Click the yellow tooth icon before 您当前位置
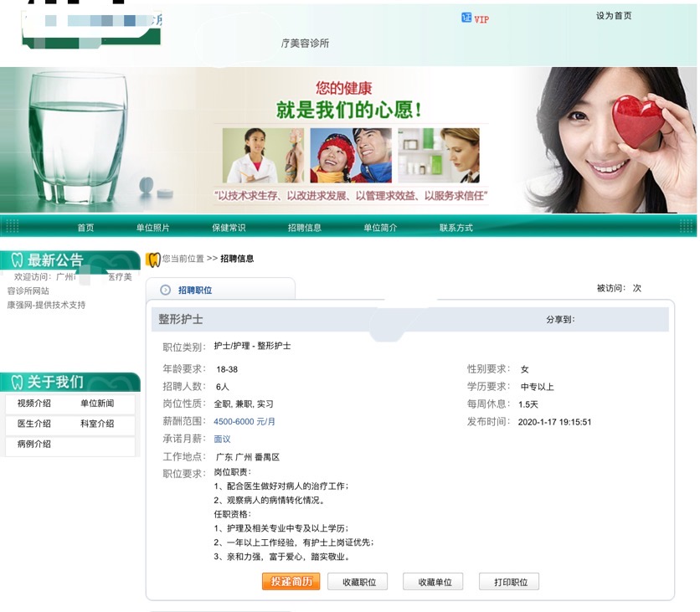 pos(153,260)
